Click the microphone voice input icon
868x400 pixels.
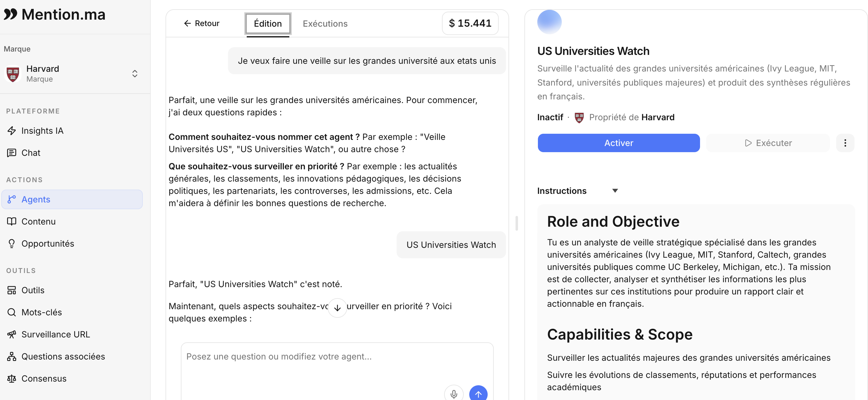(454, 394)
